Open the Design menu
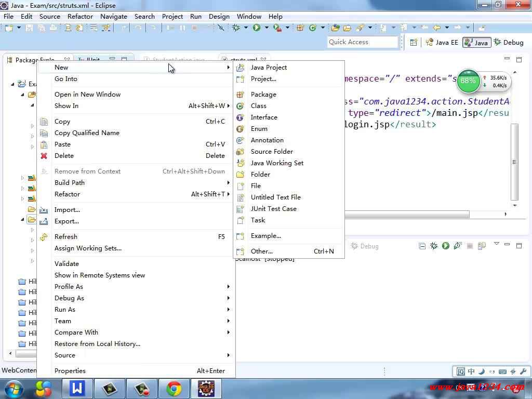Viewport: 532px width, 399px height. [219, 16]
